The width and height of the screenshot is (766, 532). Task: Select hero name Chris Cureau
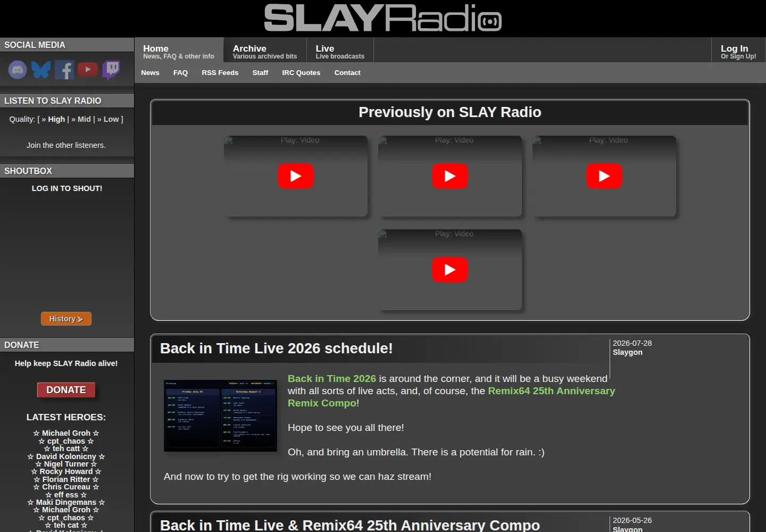pyautogui.click(x=66, y=487)
